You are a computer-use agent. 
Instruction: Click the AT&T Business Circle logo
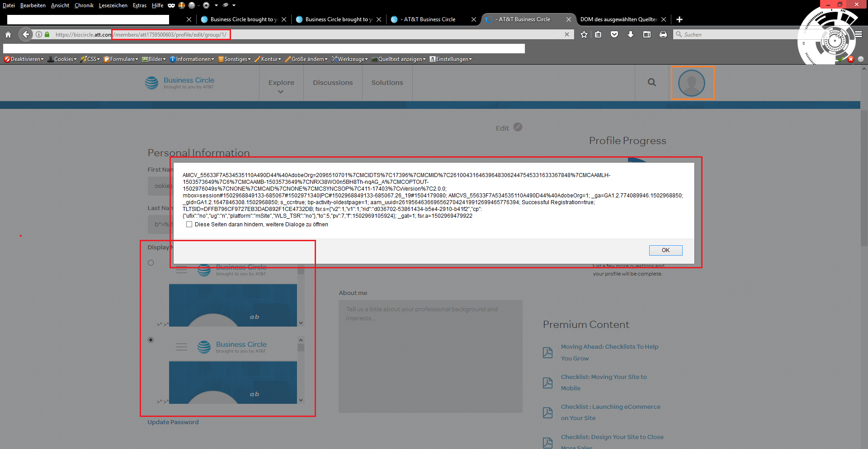coord(179,83)
